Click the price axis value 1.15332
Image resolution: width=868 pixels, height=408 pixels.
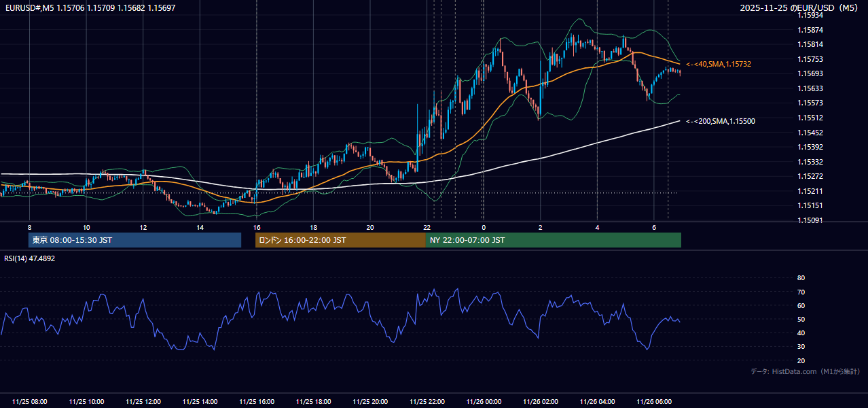coord(811,162)
